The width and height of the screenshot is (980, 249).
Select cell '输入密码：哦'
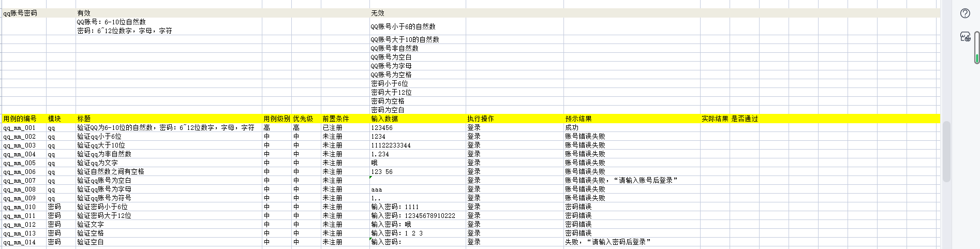click(418, 224)
